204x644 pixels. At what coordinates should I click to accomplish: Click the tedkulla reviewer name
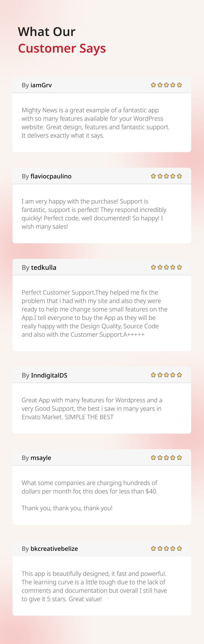pyautogui.click(x=44, y=268)
